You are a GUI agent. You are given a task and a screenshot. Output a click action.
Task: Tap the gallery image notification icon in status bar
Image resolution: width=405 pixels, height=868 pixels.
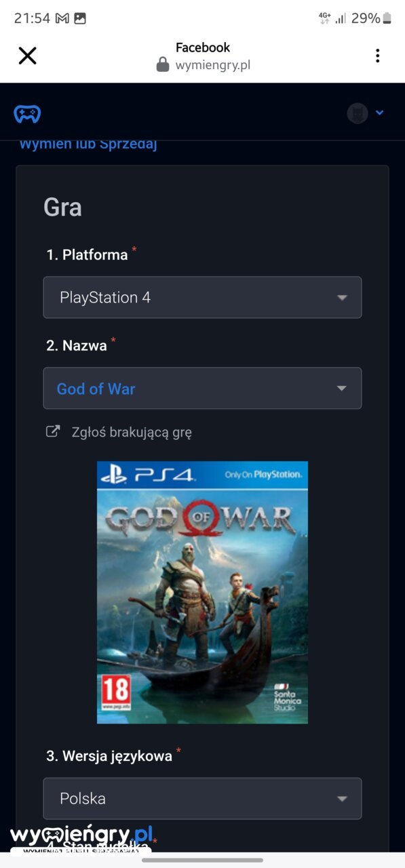80,18
